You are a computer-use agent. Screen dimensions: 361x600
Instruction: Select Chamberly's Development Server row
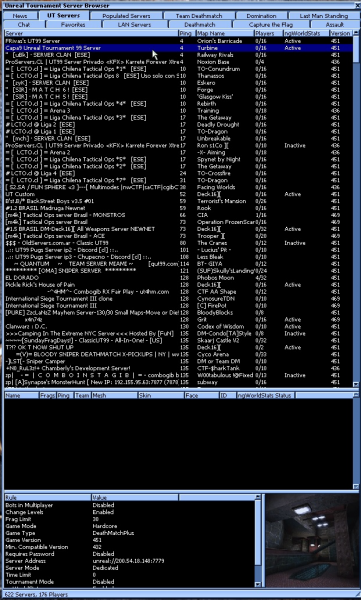pyautogui.click(x=178, y=368)
